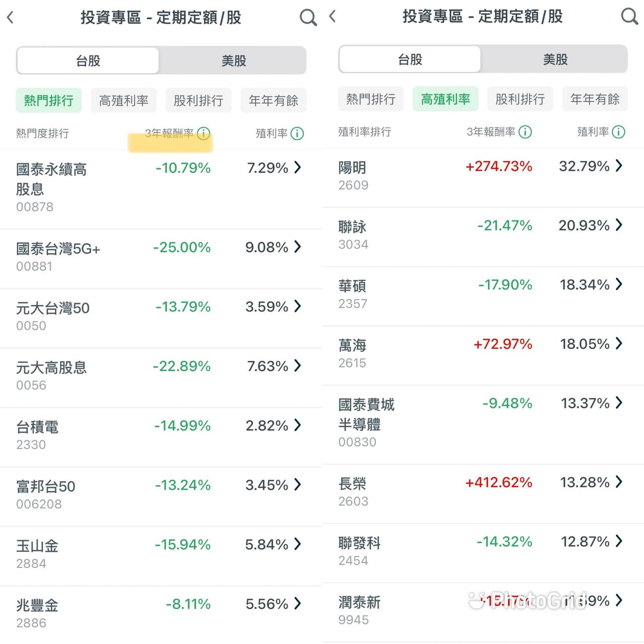Expand the 玉山金 row arrow

pyautogui.click(x=298, y=544)
